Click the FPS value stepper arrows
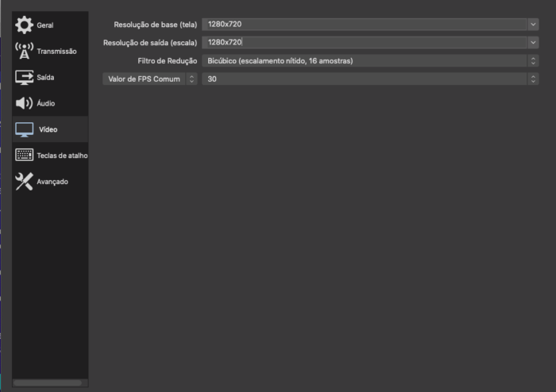556x392 pixels. click(533, 79)
